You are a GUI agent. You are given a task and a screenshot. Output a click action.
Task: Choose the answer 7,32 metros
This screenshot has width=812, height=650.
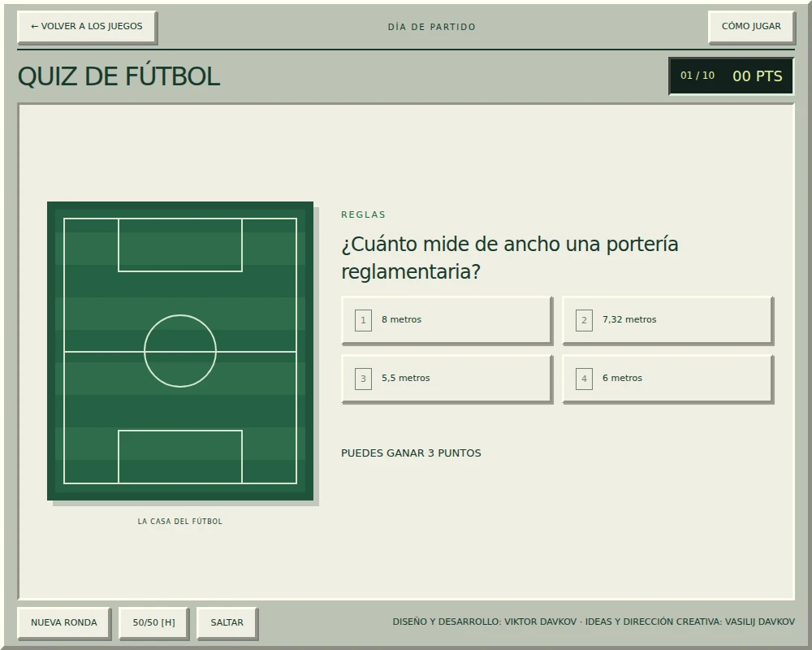coord(667,320)
